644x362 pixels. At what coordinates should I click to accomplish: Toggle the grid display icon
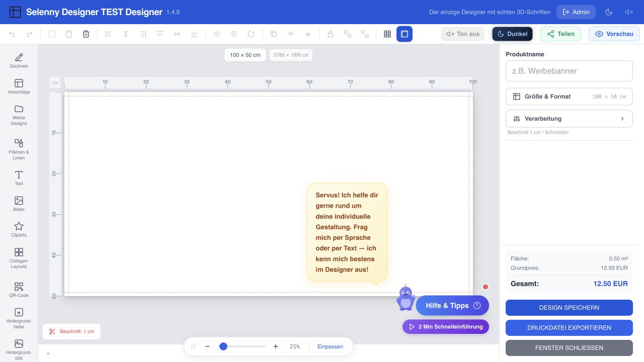[387, 34]
